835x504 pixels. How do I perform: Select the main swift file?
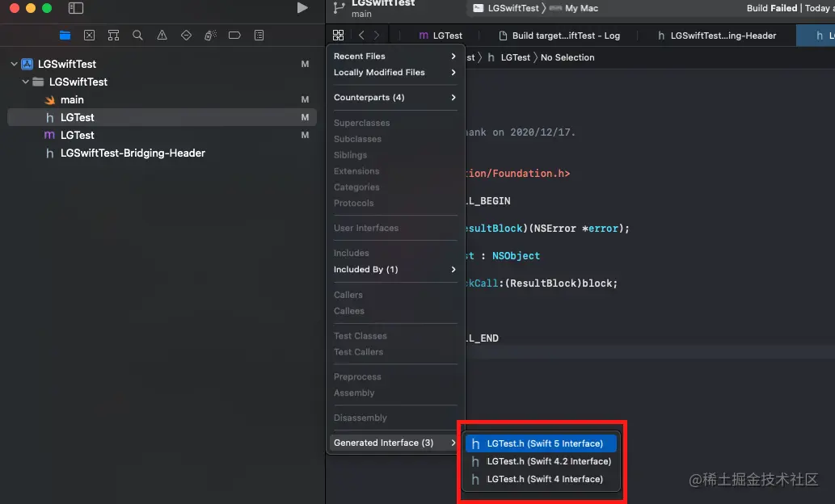click(162, 99)
